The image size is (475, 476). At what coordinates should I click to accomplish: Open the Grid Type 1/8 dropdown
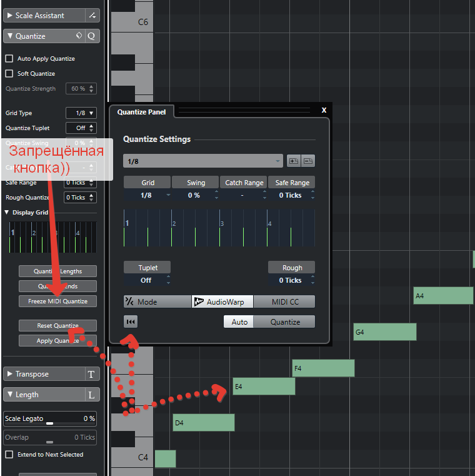tap(81, 113)
